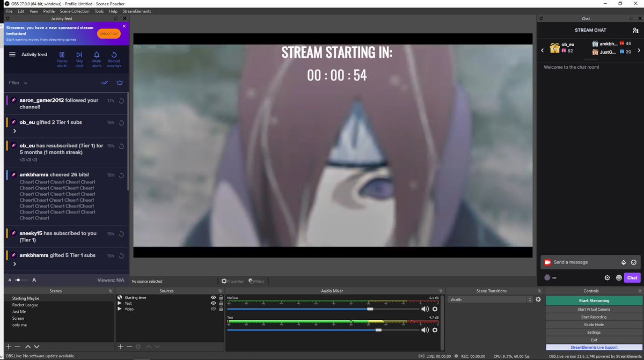Click the Reload overlays icon

point(114,55)
